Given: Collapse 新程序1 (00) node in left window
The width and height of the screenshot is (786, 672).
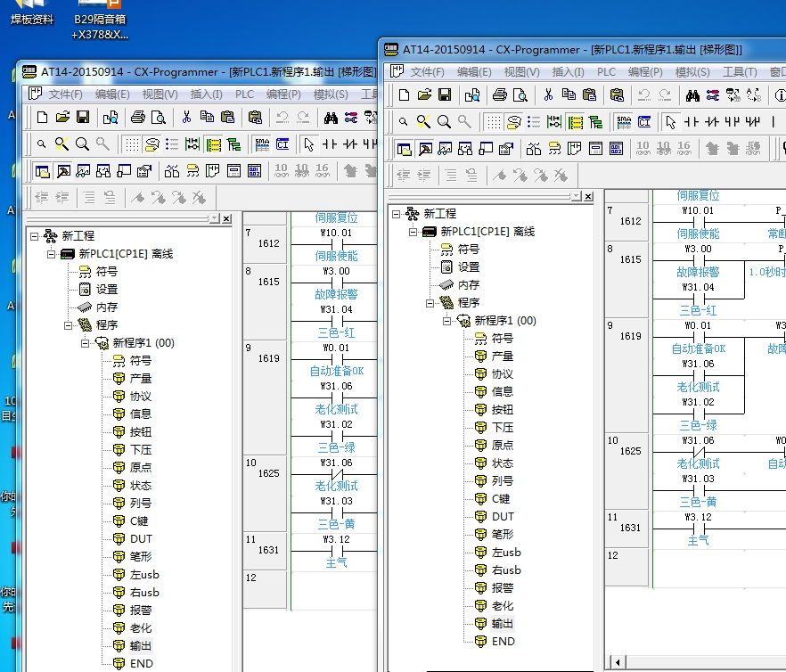Looking at the screenshot, I should [85, 343].
